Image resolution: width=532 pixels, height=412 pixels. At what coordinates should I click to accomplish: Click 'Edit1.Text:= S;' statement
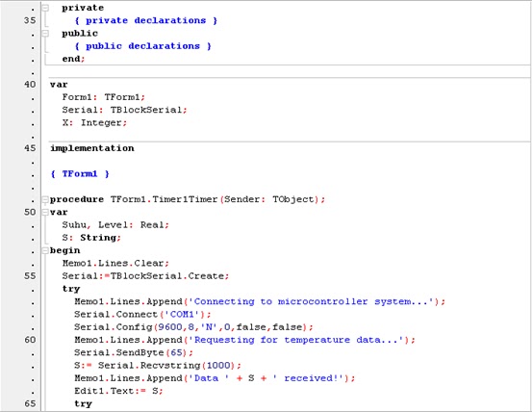(x=118, y=391)
